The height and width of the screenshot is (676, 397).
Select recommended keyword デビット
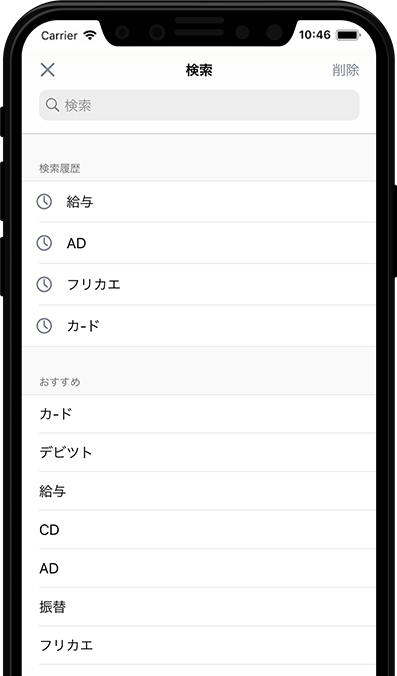199,452
